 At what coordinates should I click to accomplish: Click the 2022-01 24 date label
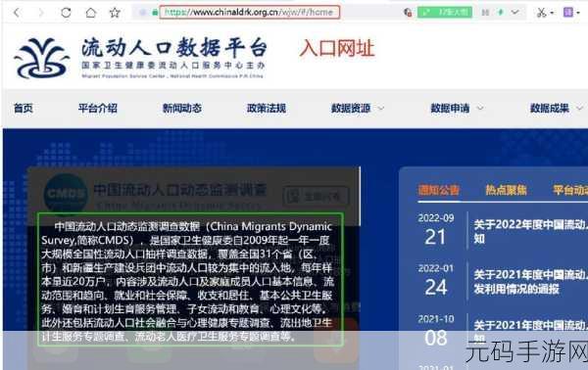(x=436, y=281)
